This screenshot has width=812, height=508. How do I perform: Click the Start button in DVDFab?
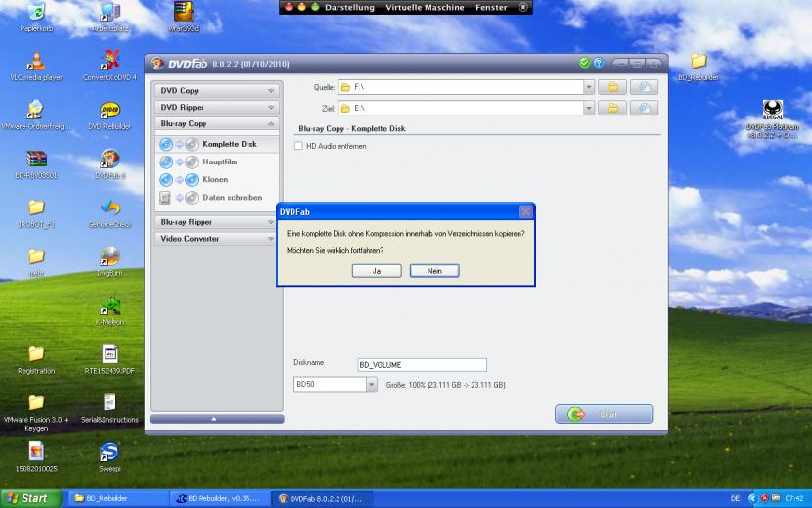(x=604, y=414)
